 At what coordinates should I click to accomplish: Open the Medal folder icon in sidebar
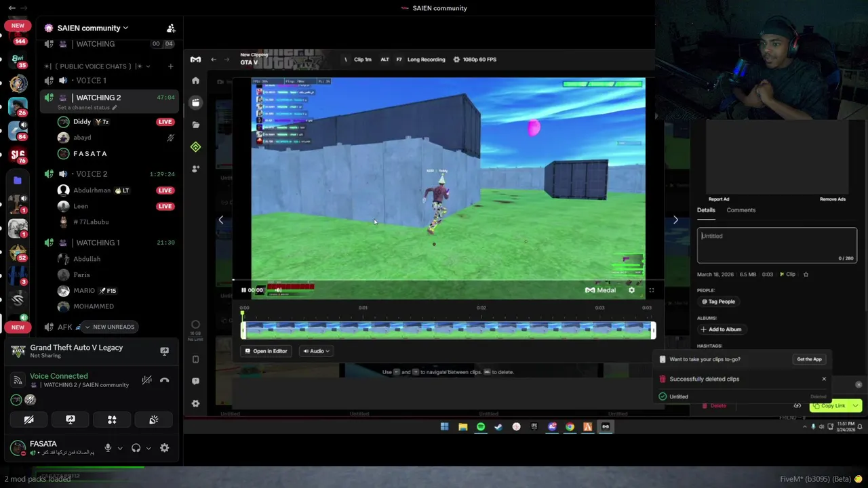pos(195,125)
